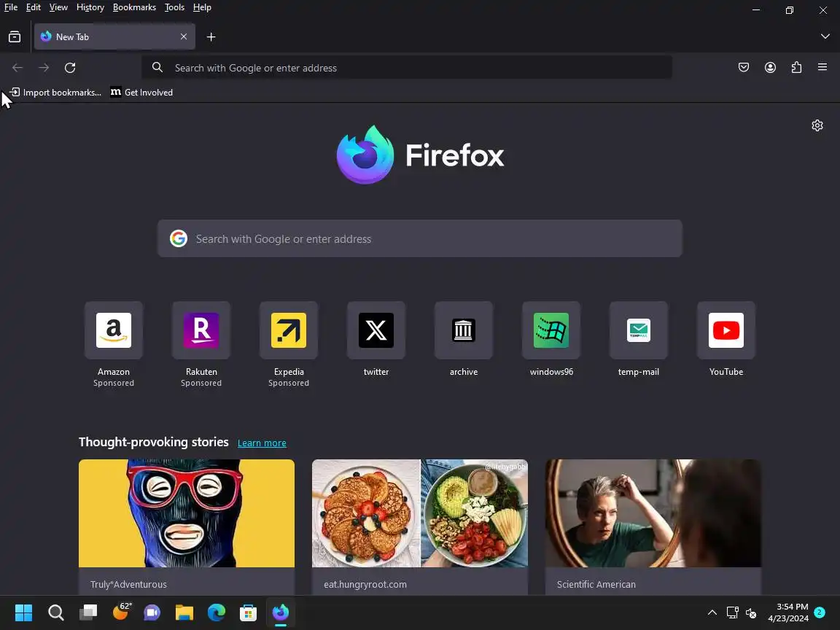Open the Tools menu
Image resolution: width=840 pixels, height=630 pixels.
(174, 7)
